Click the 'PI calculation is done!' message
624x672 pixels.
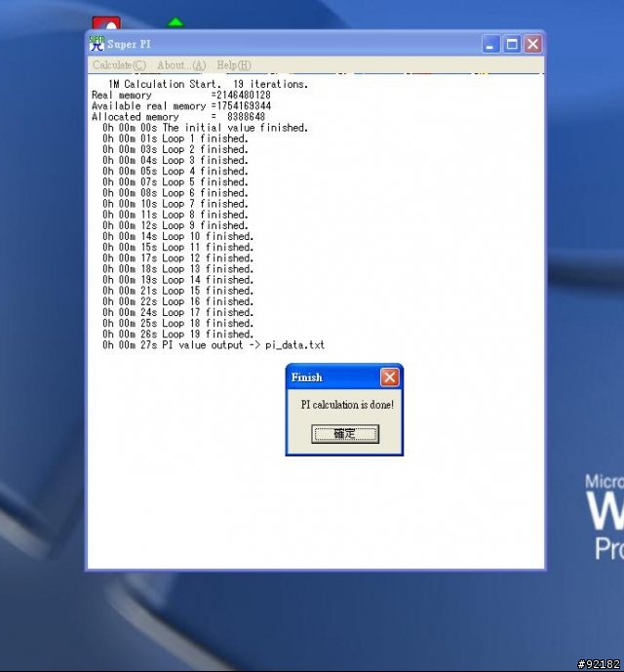(x=347, y=405)
